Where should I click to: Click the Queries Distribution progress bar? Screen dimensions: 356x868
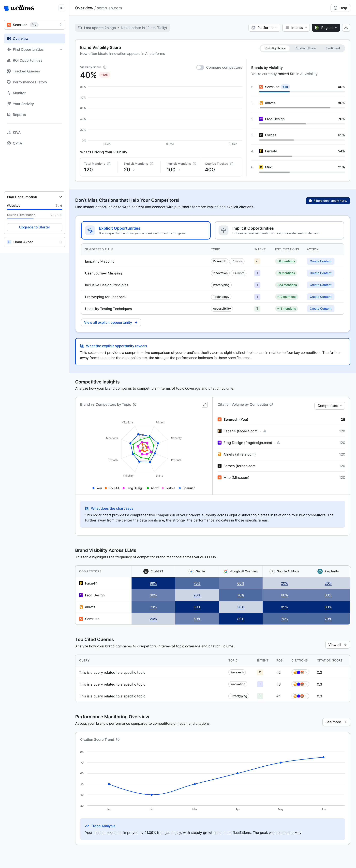coord(34,219)
